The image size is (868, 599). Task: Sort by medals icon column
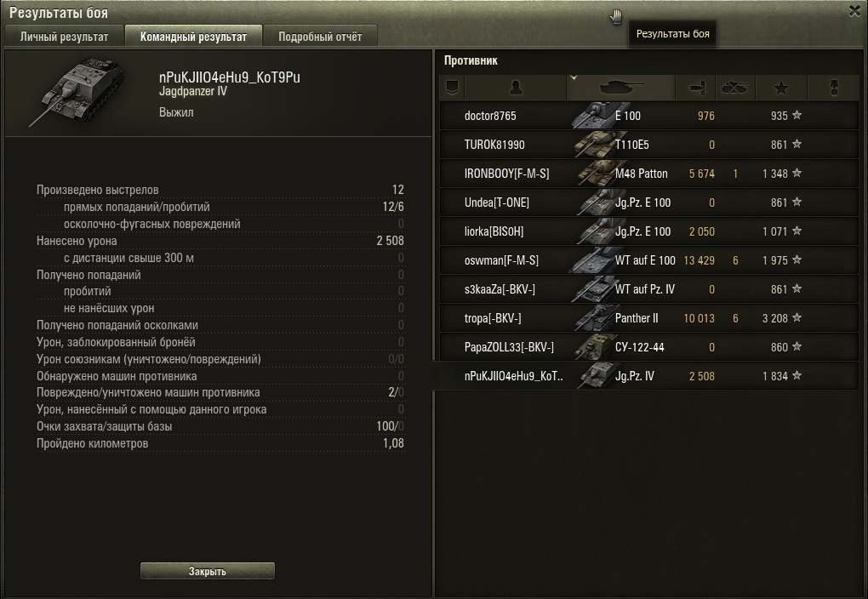(834, 88)
